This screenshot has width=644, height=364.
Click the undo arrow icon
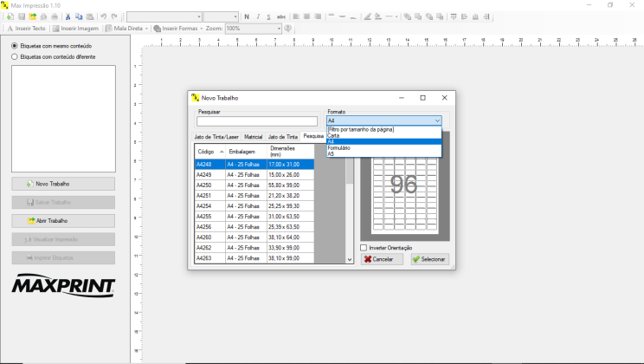[x=104, y=16]
